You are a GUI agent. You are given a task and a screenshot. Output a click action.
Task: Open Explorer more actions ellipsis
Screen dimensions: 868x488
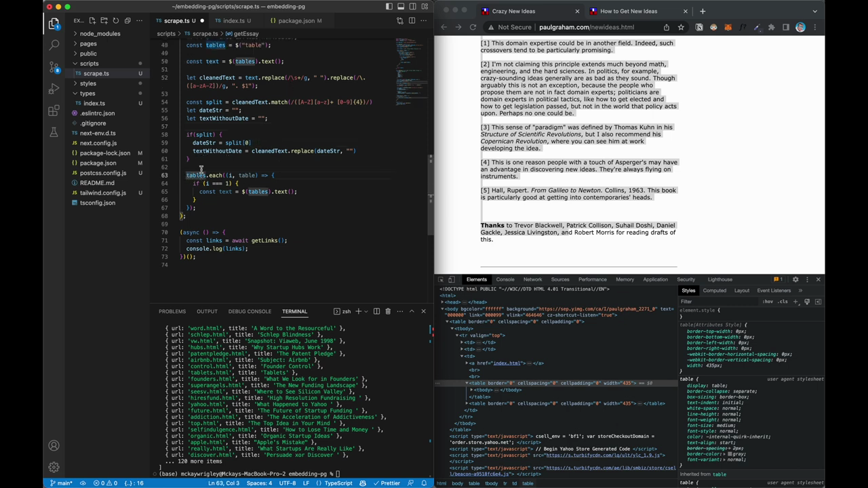coord(140,20)
